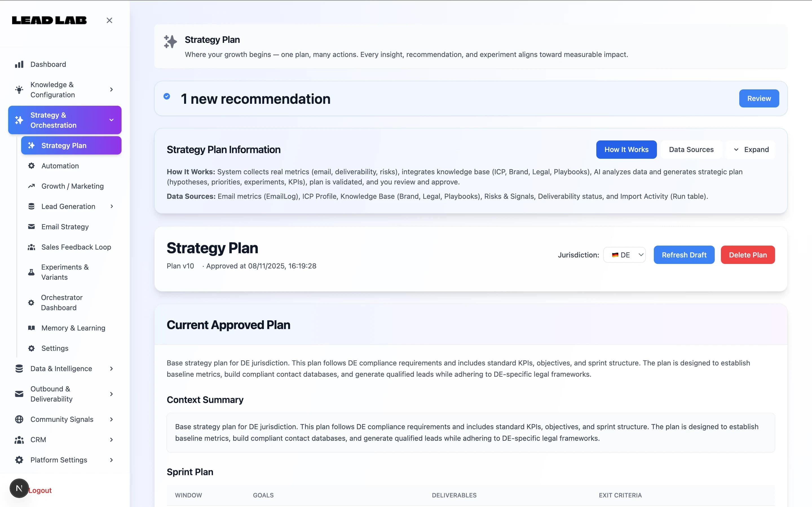The width and height of the screenshot is (812, 507).
Task: Click the blue check badge beside new recommendation
Action: (x=167, y=96)
